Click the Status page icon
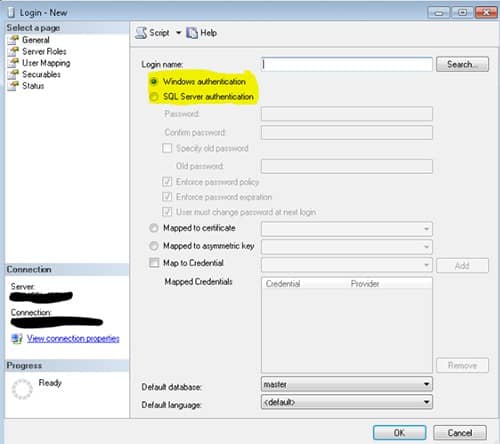500x444 pixels. tap(14, 85)
